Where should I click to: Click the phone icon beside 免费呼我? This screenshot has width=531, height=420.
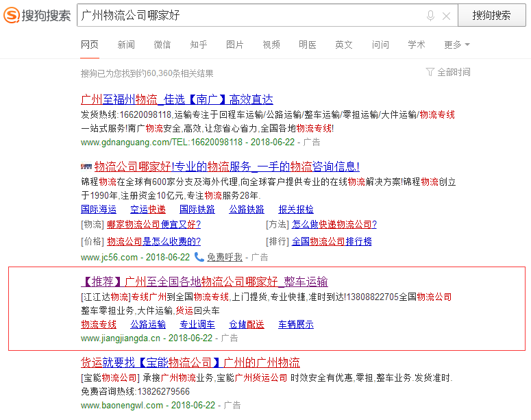pos(199,257)
